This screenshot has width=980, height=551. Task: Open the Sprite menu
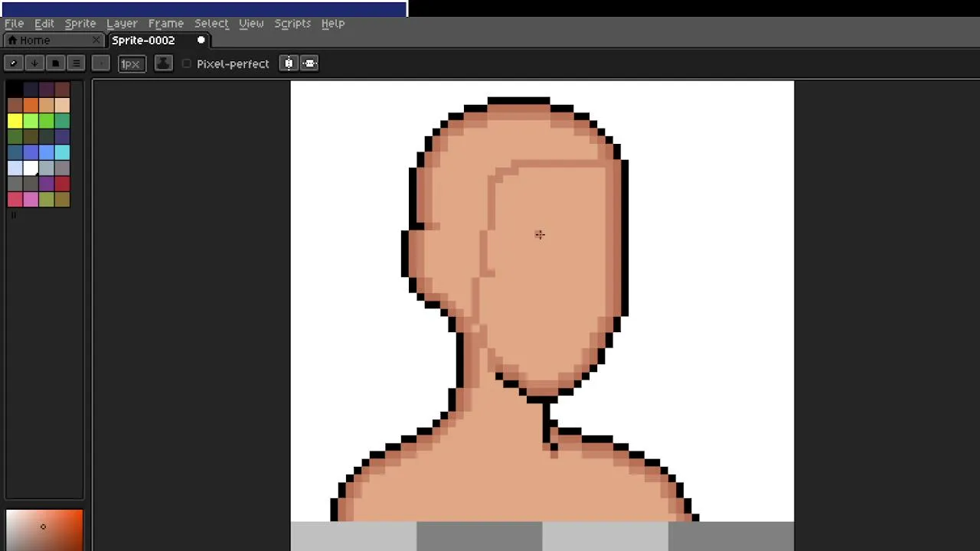(80, 23)
